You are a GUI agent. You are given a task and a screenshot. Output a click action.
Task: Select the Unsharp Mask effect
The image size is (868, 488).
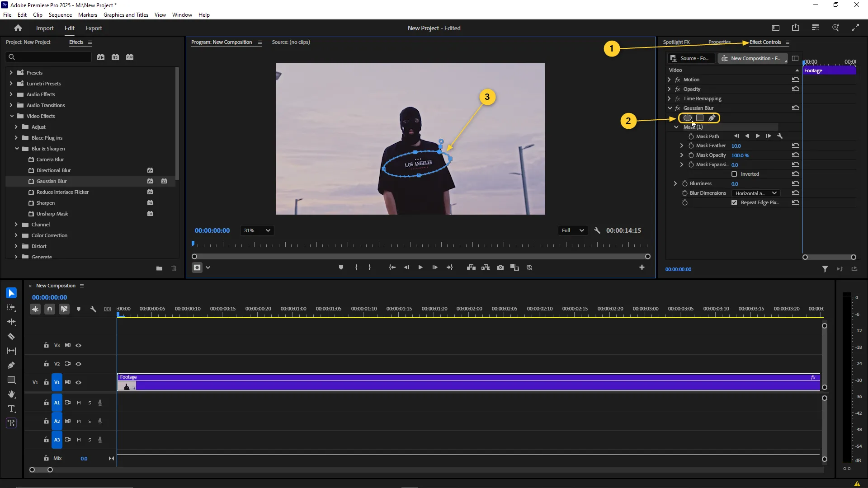pos(52,214)
